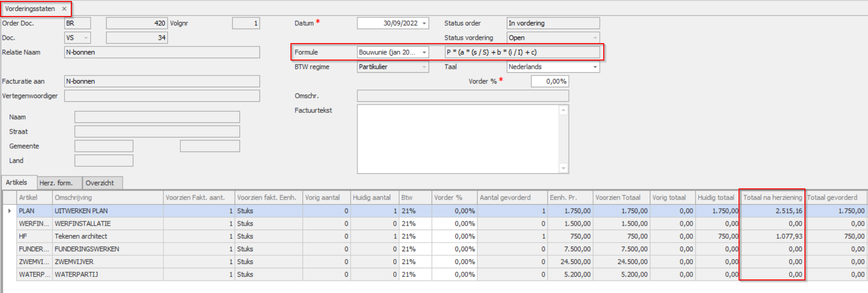Screen dimensions: 868x293
Task: Click the row indicator arrow for PLAN
Action: (x=10, y=211)
